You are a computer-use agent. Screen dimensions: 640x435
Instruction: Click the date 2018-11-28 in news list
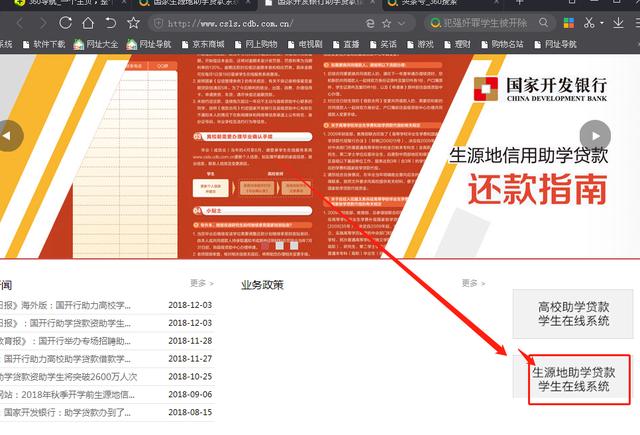190,341
